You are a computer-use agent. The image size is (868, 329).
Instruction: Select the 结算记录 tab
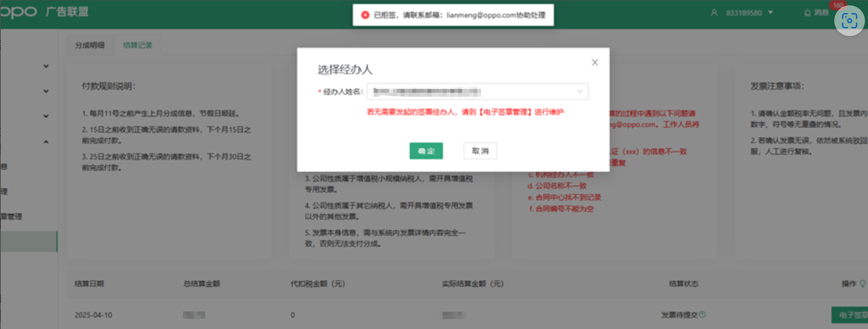[138, 45]
